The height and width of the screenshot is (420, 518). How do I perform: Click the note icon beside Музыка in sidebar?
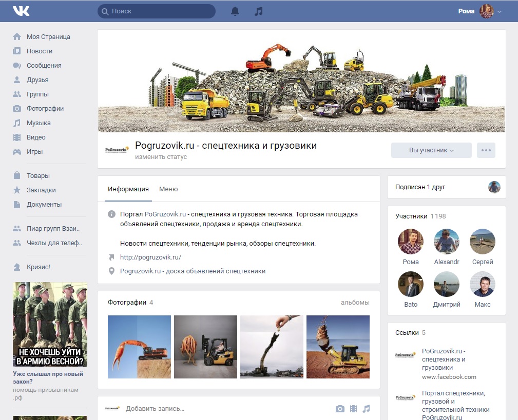click(x=17, y=123)
